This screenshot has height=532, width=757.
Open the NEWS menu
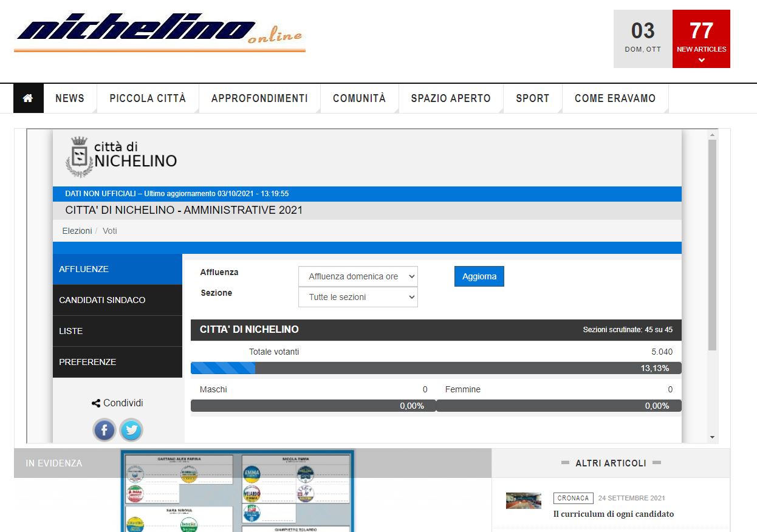coord(70,98)
